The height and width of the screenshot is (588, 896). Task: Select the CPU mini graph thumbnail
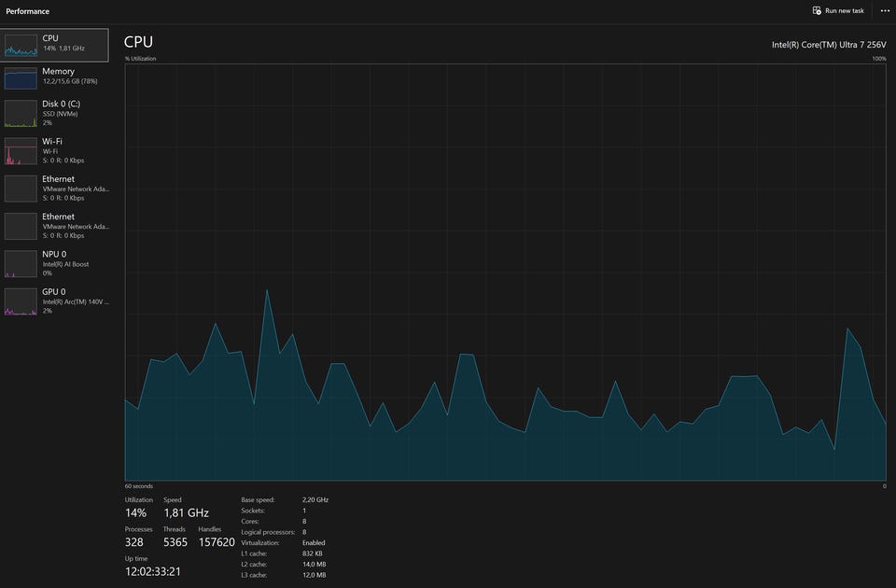(21, 45)
